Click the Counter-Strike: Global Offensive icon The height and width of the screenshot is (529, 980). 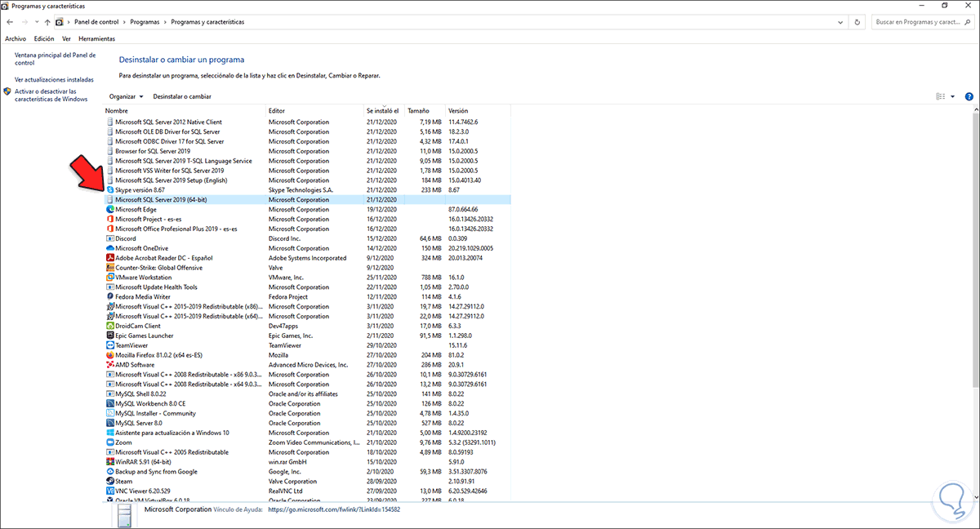(x=110, y=268)
